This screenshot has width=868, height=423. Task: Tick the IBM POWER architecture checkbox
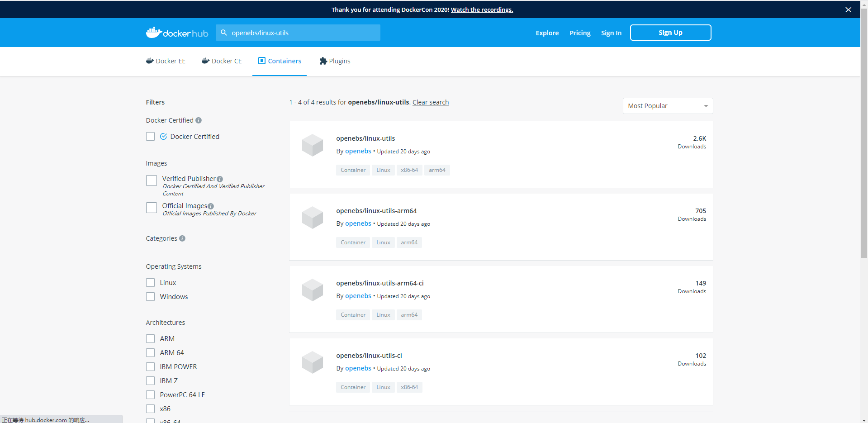(151, 367)
